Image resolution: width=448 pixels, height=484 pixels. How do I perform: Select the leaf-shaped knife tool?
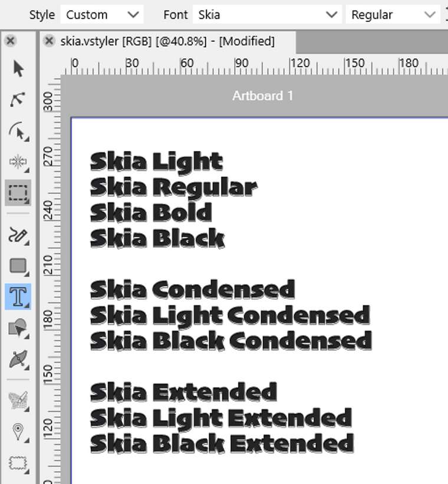coord(18,359)
